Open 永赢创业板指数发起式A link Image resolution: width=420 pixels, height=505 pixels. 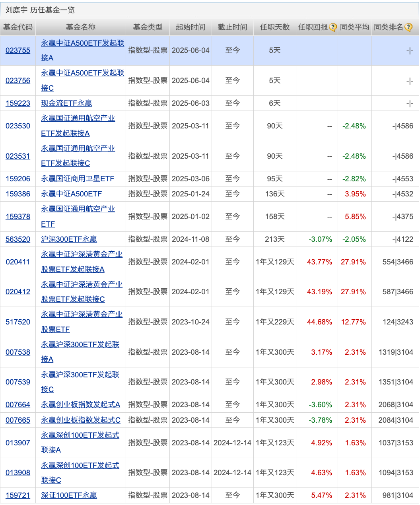point(80,405)
